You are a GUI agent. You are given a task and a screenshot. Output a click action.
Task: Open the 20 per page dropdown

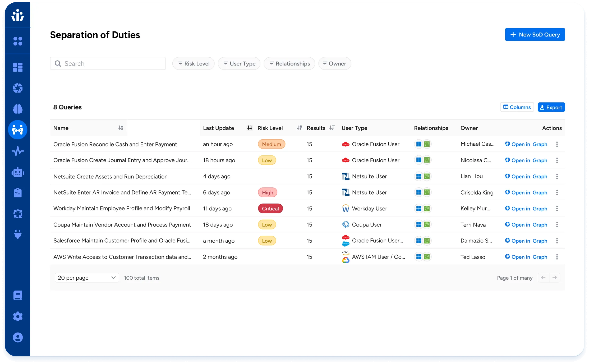(87, 278)
